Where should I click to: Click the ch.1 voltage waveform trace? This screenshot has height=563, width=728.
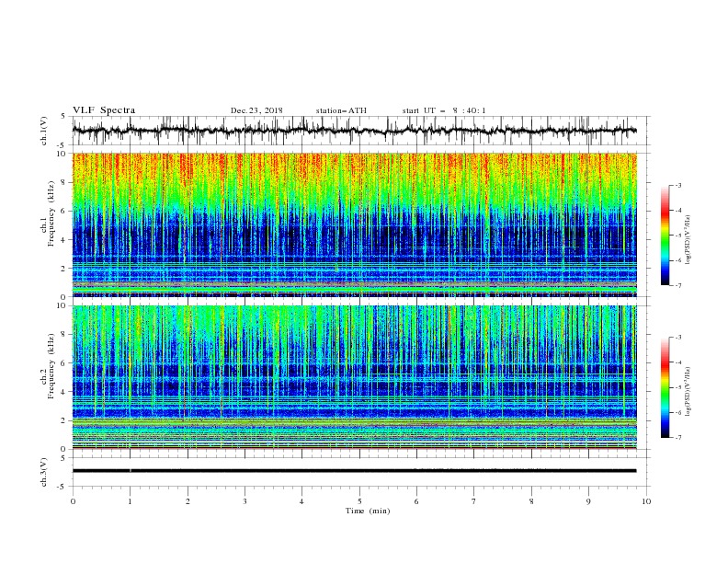coord(354,131)
